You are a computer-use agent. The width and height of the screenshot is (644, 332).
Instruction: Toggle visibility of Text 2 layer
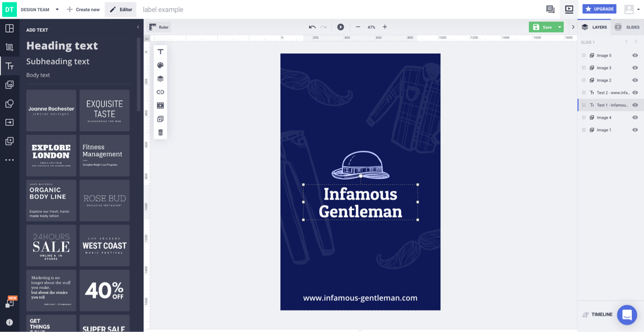(x=635, y=92)
